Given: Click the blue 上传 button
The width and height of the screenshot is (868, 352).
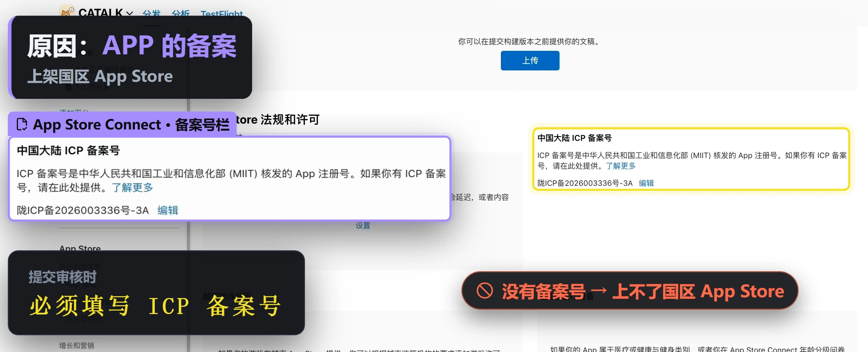Looking at the screenshot, I should point(530,61).
